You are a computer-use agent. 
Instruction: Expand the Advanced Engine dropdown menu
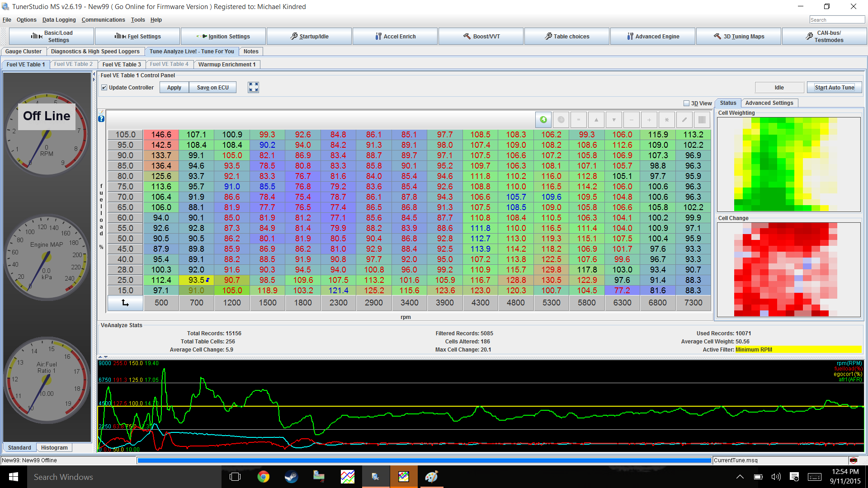pos(652,36)
